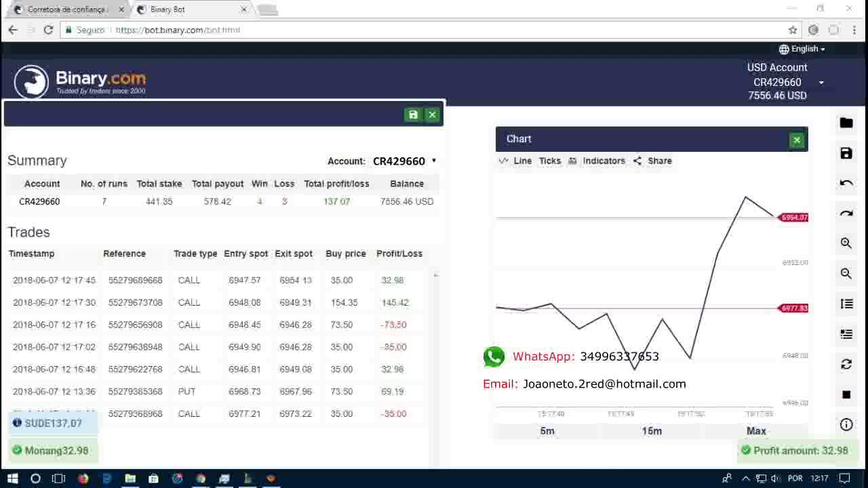Viewport: 868px width, 488px height.
Task: Click the reset refresh arrows icon in right toolbar
Action: pos(846,364)
